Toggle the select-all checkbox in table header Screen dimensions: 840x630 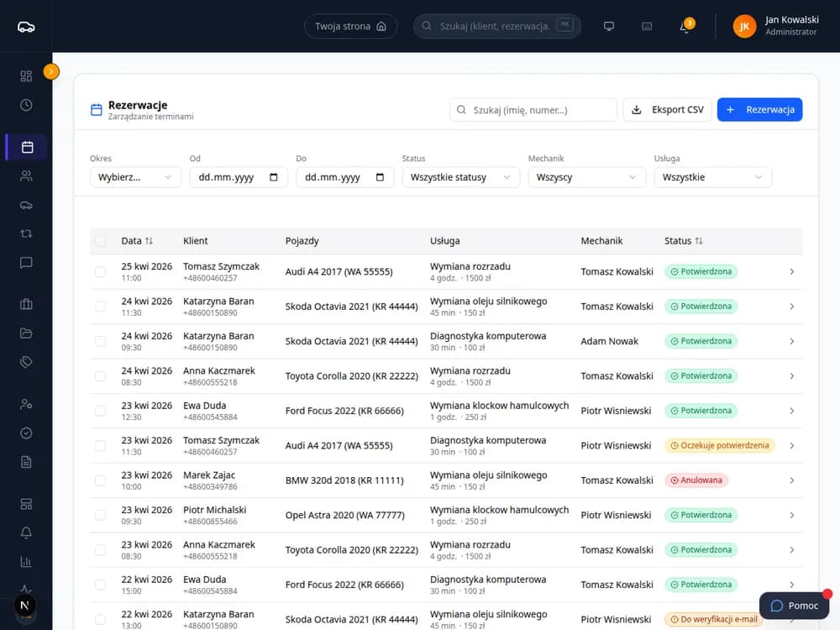coord(100,241)
